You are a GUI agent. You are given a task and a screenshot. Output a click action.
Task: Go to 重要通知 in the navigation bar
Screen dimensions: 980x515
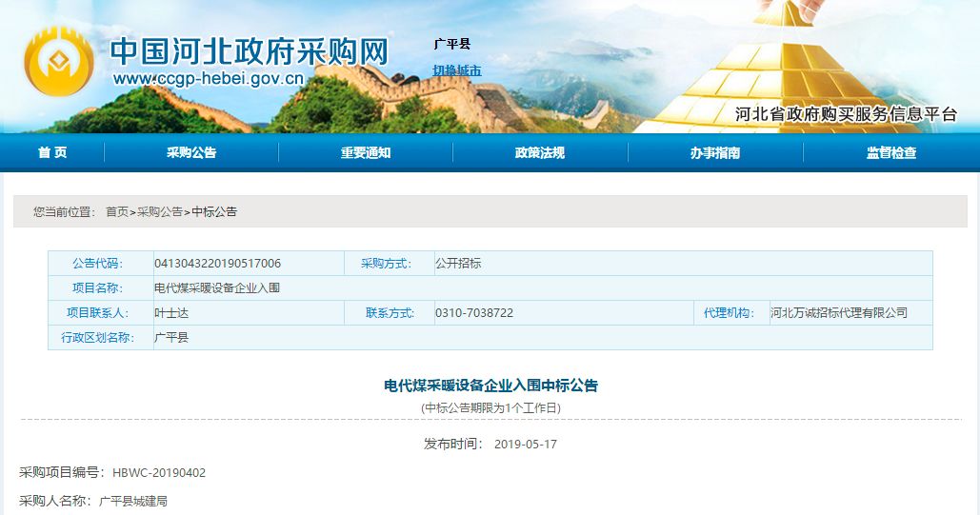pos(366,153)
